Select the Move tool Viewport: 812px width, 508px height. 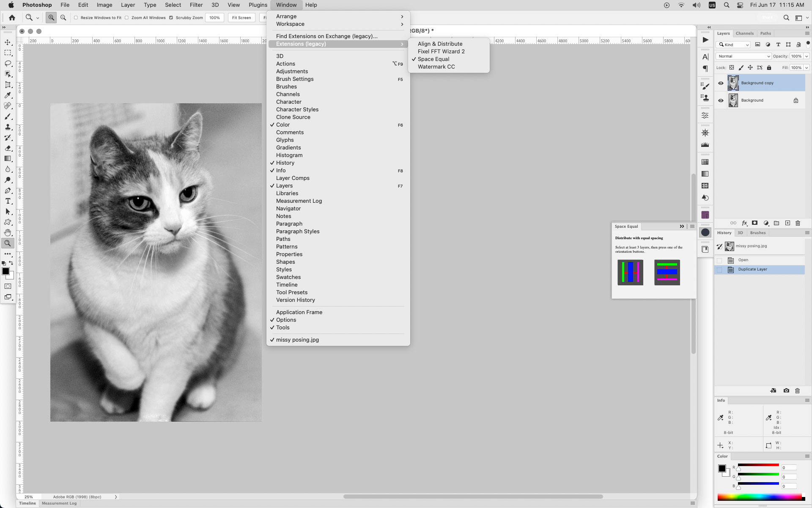[8, 42]
